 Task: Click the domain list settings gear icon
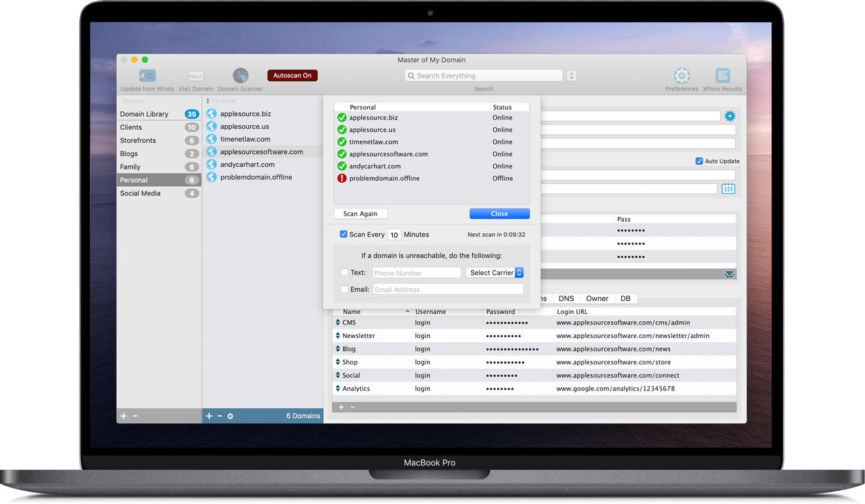click(230, 416)
